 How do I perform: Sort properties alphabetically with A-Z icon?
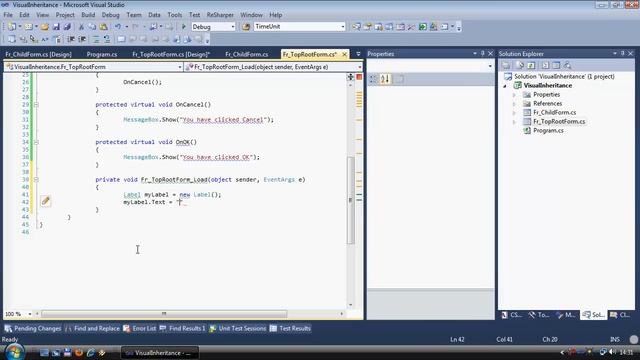(x=385, y=79)
